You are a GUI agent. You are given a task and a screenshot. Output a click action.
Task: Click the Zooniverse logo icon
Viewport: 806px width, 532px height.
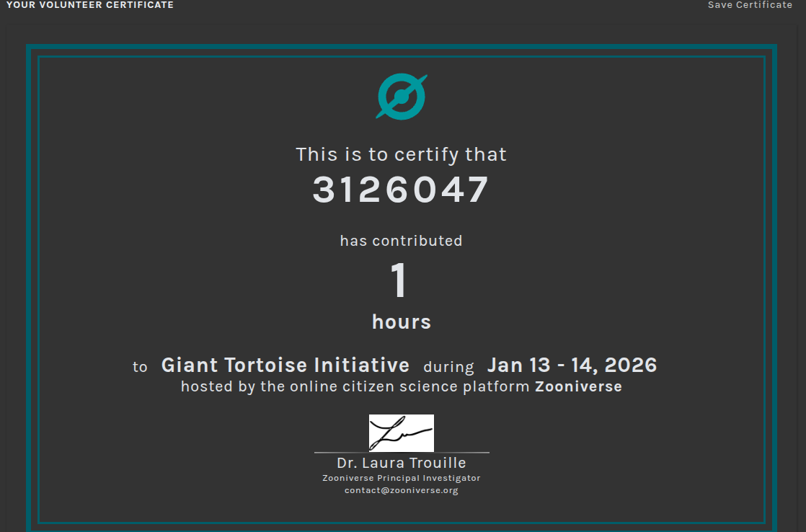tap(402, 97)
